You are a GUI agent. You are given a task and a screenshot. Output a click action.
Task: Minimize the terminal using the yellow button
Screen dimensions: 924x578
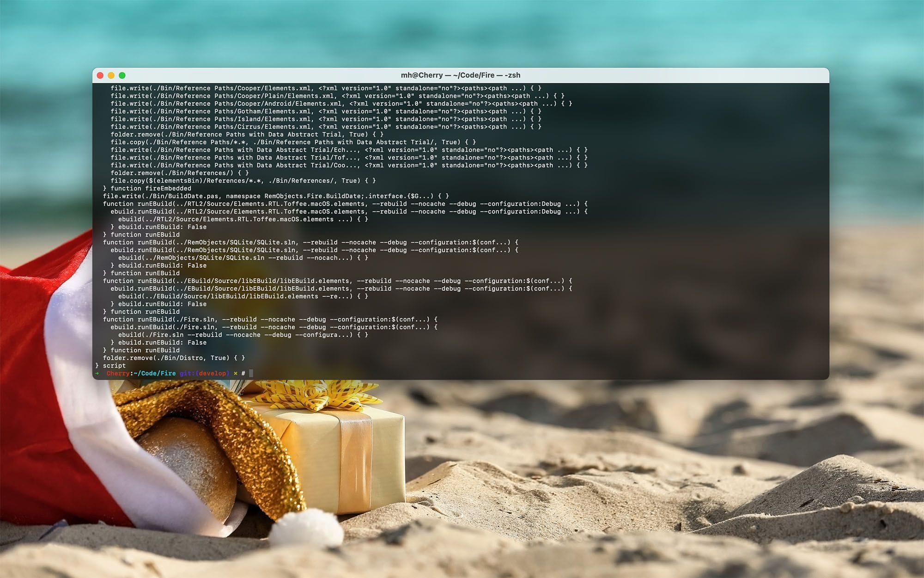click(x=111, y=75)
